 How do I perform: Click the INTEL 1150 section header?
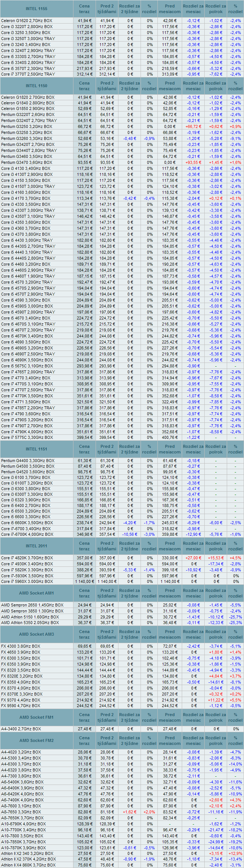(x=36, y=86)
